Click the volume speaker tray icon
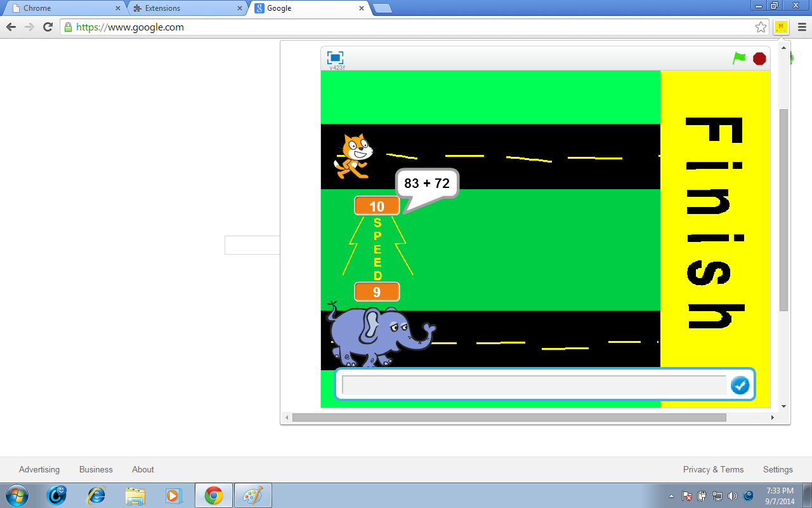 tap(732, 496)
